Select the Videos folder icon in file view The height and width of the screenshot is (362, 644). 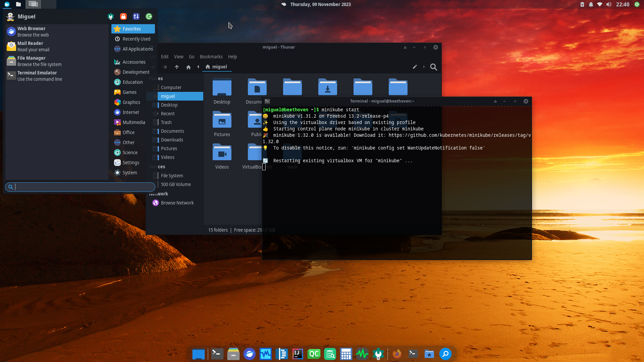pyautogui.click(x=222, y=152)
